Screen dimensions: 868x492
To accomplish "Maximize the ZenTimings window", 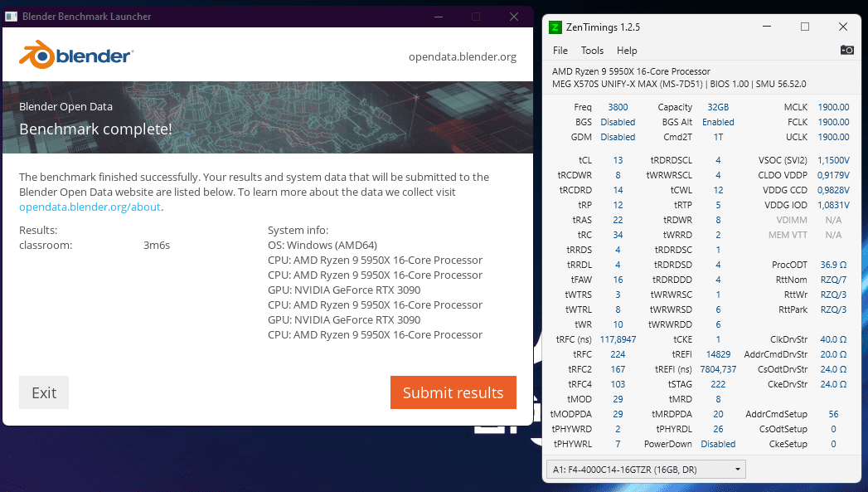I will click(x=805, y=27).
